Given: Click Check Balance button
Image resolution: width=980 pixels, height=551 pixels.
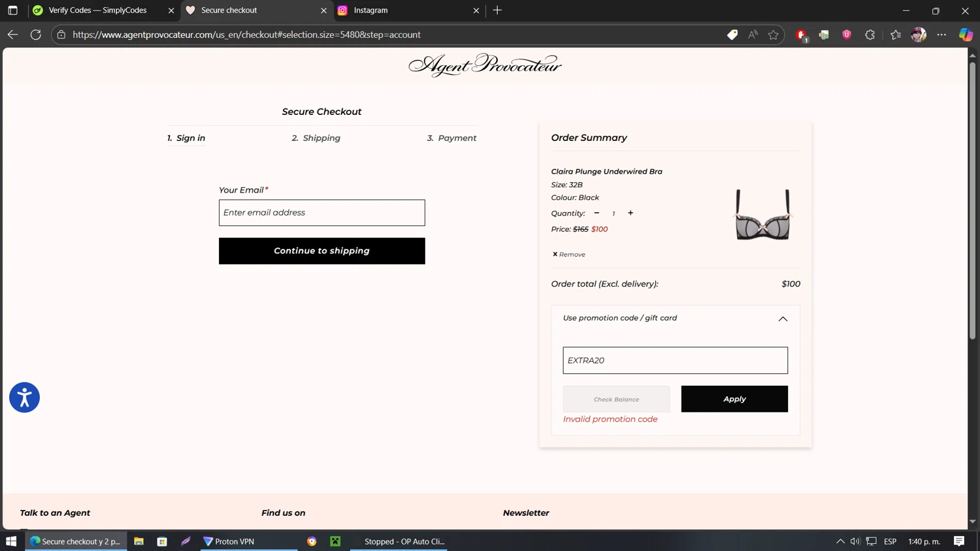Looking at the screenshot, I should tap(616, 399).
